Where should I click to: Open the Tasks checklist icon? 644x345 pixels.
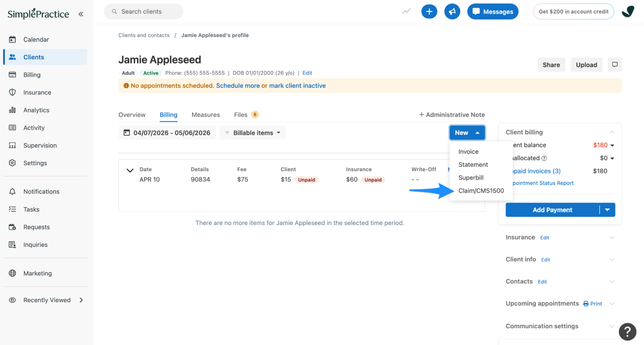pyautogui.click(x=12, y=209)
